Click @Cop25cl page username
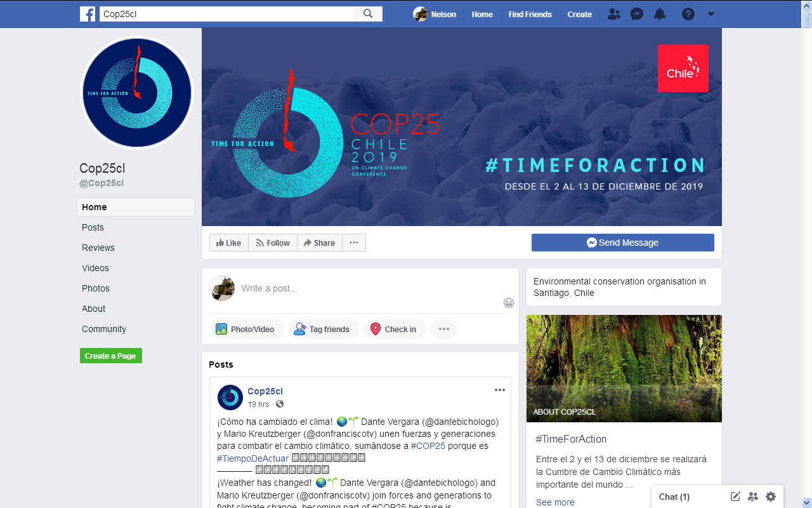Screen dimensions: 812x508 pyautogui.click(x=101, y=183)
